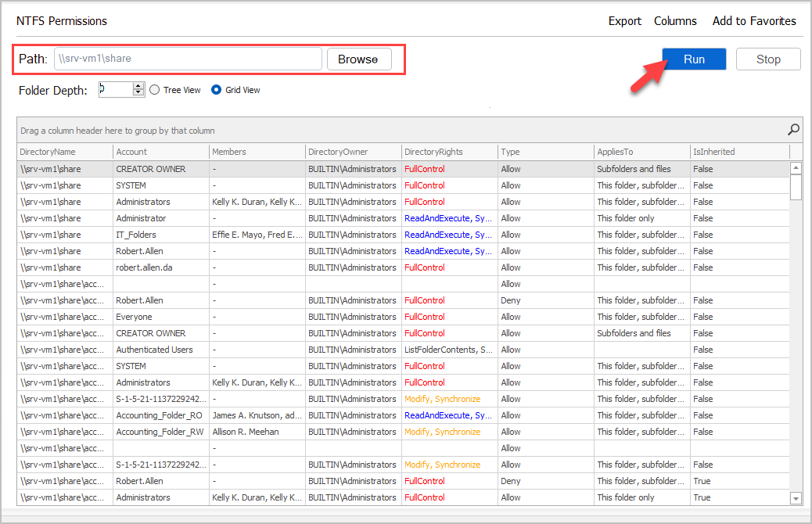Open the Columns menu
Screen dimensions: 812x524
(x=675, y=21)
